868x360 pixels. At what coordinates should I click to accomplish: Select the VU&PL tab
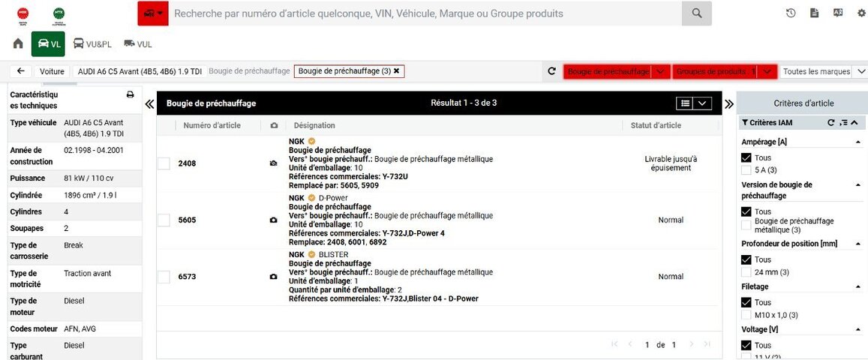click(92, 44)
